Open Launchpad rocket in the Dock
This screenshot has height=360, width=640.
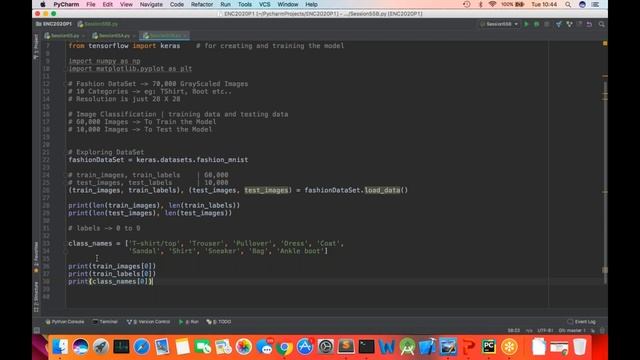point(101,347)
